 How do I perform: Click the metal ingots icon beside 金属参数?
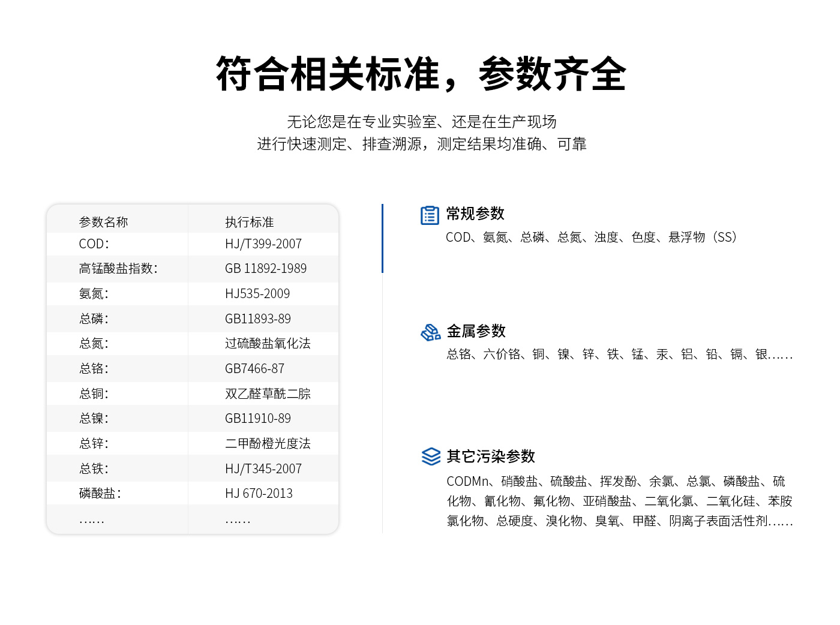[x=431, y=332]
